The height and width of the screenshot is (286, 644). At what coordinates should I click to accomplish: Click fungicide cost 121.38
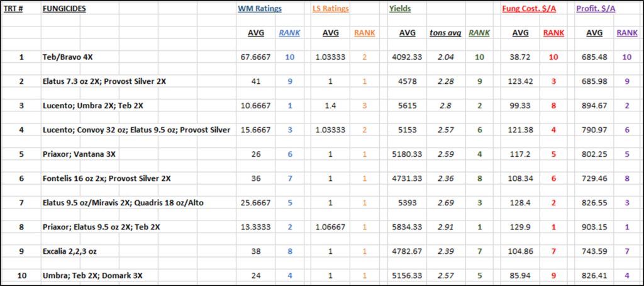pyautogui.click(x=520, y=130)
